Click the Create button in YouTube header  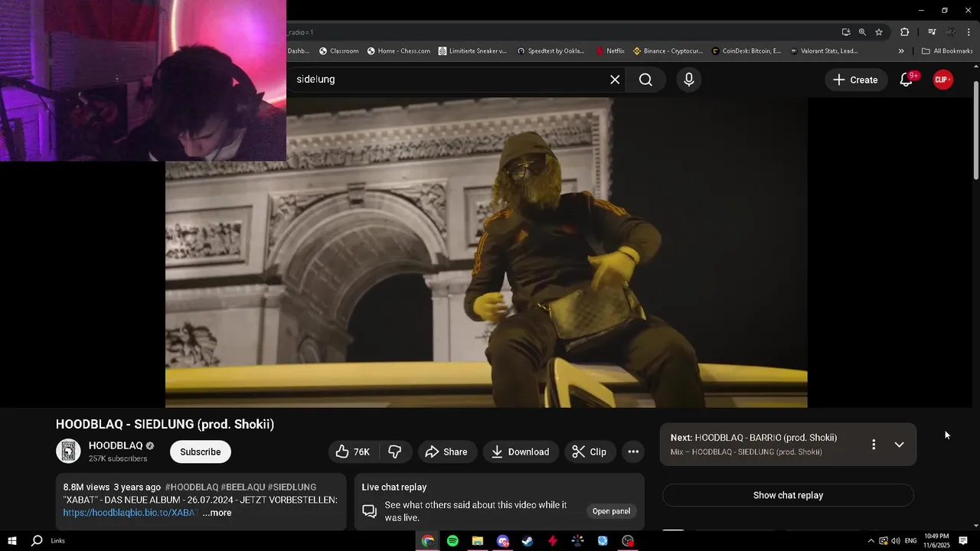pyautogui.click(x=856, y=80)
